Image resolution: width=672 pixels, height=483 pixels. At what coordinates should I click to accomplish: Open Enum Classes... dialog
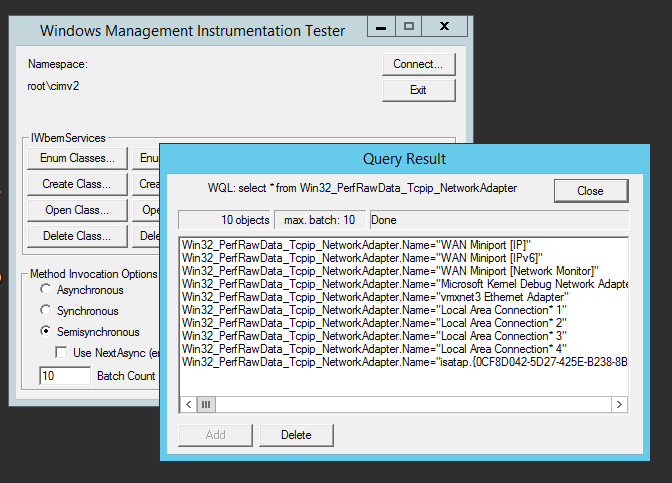pyautogui.click(x=78, y=158)
